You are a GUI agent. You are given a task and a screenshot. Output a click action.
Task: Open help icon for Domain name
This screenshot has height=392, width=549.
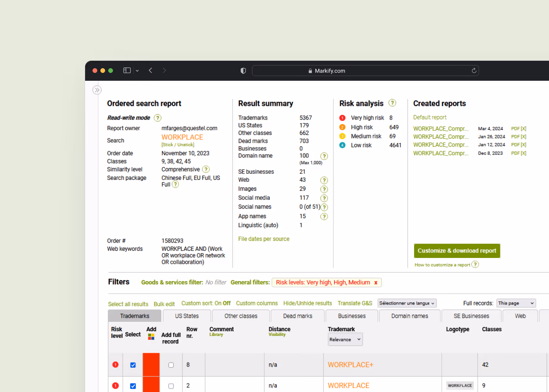coord(324,156)
